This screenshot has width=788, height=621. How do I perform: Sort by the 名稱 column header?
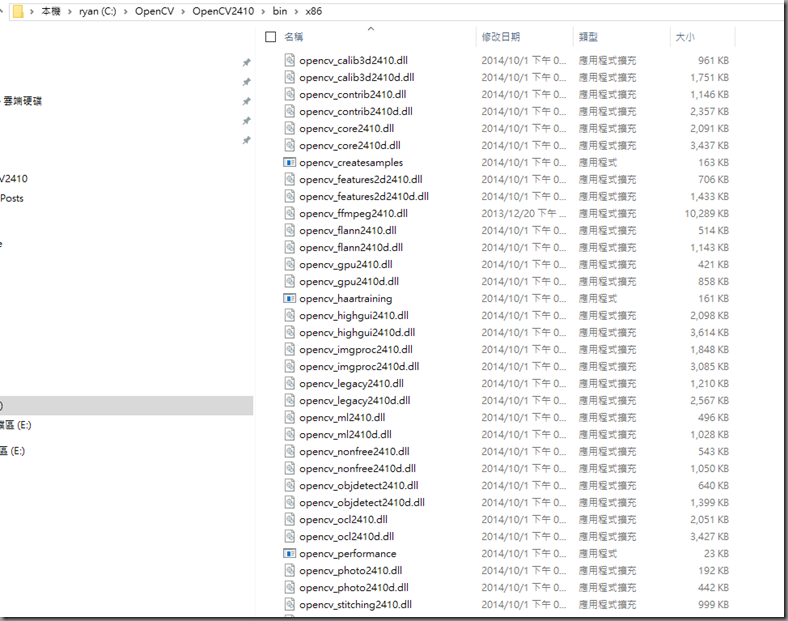pyautogui.click(x=293, y=37)
